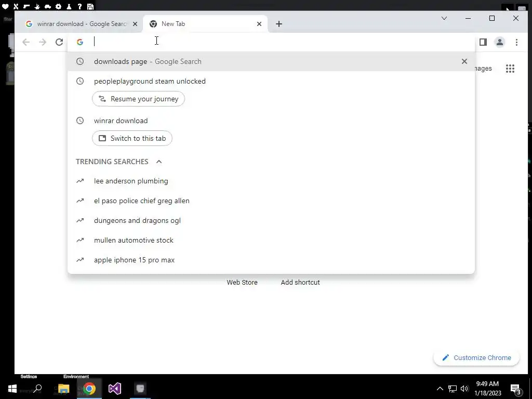Click the Customize Chrome button
This screenshot has height=399, width=532.
coord(476,358)
